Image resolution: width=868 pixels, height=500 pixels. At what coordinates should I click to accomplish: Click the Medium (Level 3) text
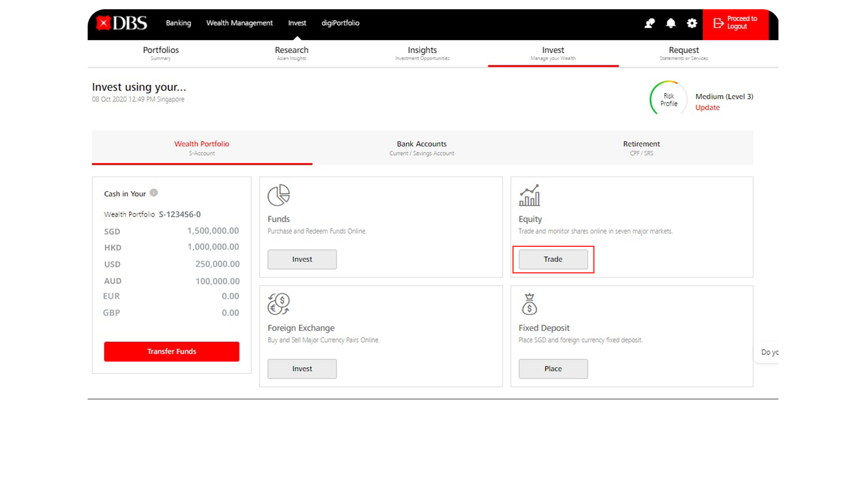point(724,96)
